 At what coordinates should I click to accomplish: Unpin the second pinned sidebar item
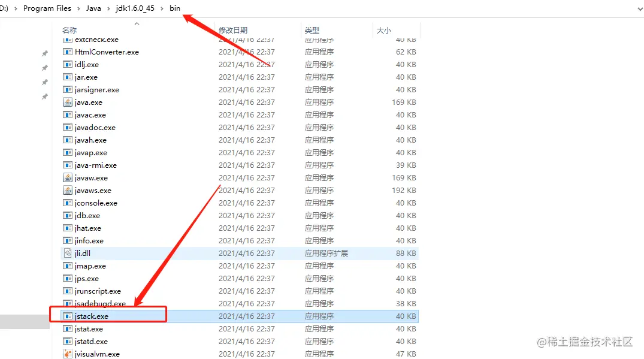click(44, 68)
